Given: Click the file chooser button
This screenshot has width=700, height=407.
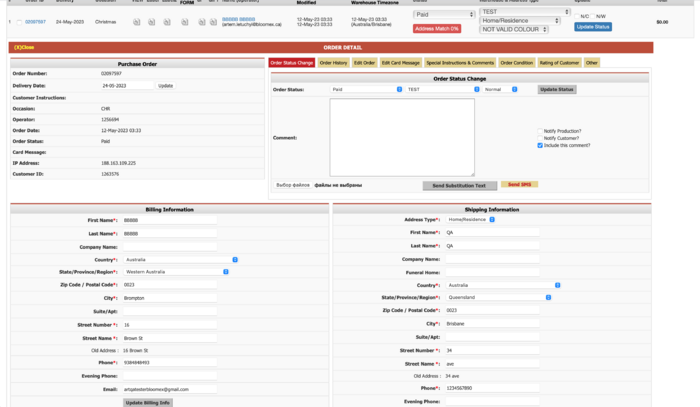Looking at the screenshot, I should [293, 185].
